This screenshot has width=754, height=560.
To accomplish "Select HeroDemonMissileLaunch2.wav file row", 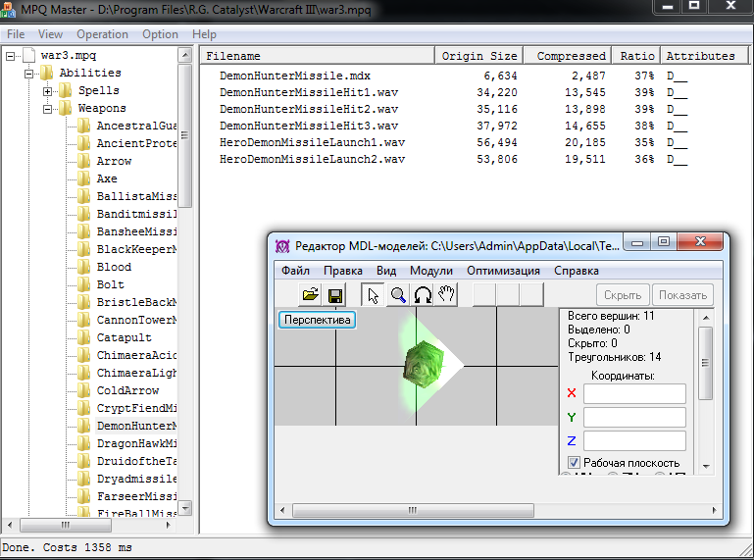I will (x=312, y=159).
